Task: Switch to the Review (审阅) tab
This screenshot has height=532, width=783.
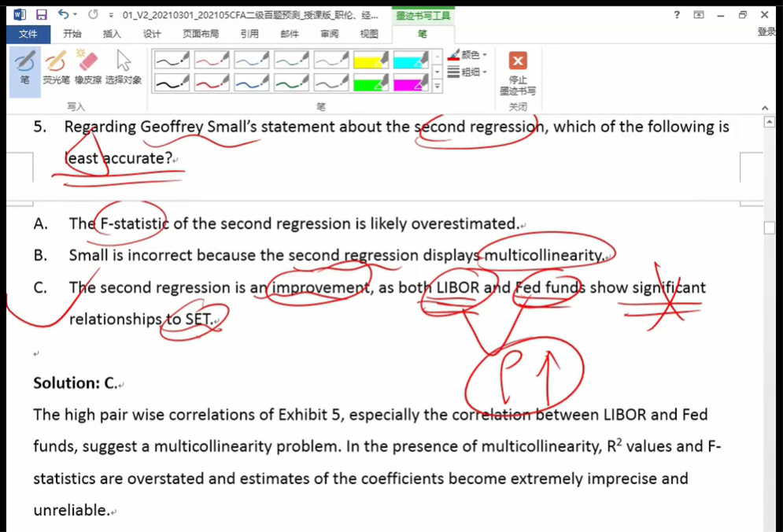Action: [329, 34]
